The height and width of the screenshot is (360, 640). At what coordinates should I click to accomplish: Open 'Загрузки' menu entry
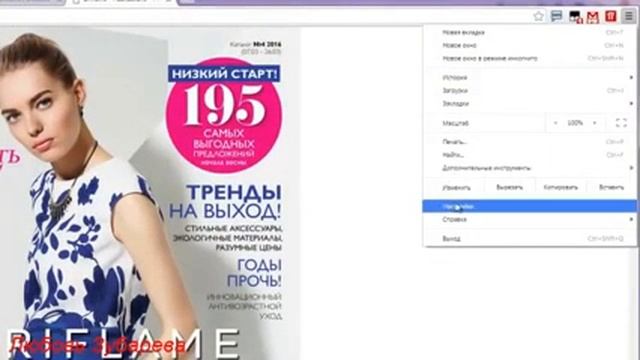(529, 91)
